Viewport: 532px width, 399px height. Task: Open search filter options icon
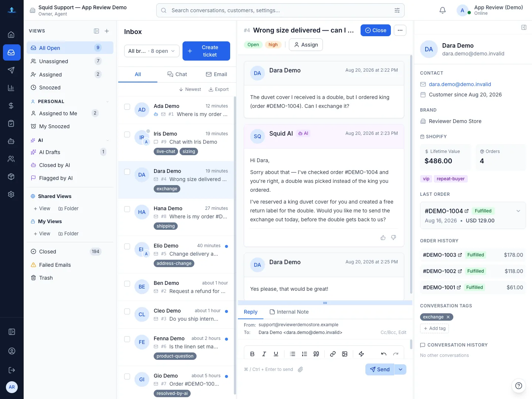[x=397, y=10]
